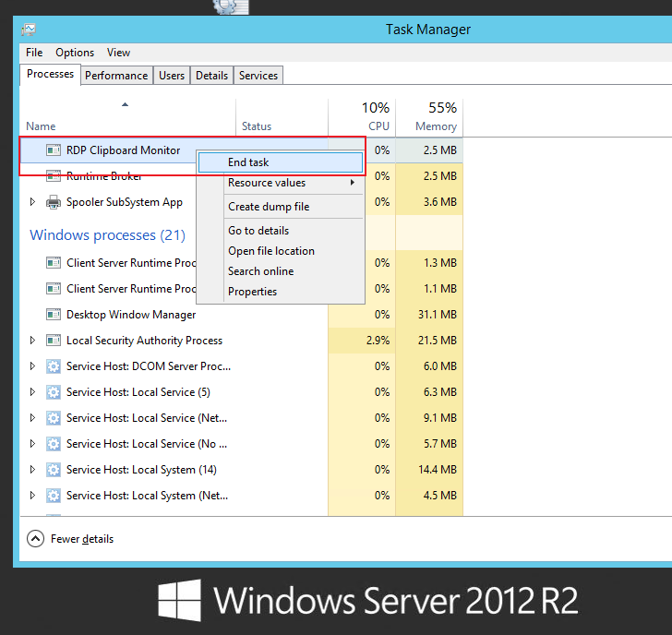Expand the Local Security Authority Process row

[x=32, y=341]
